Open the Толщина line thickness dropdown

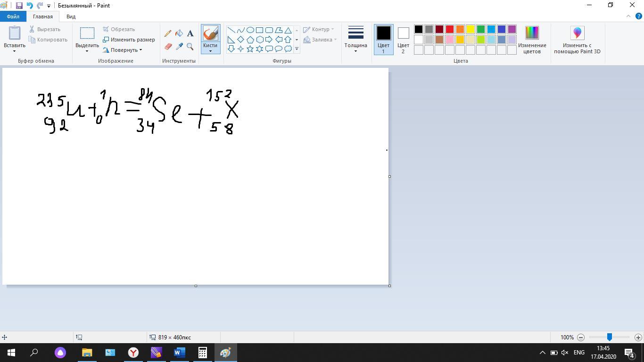[355, 40]
